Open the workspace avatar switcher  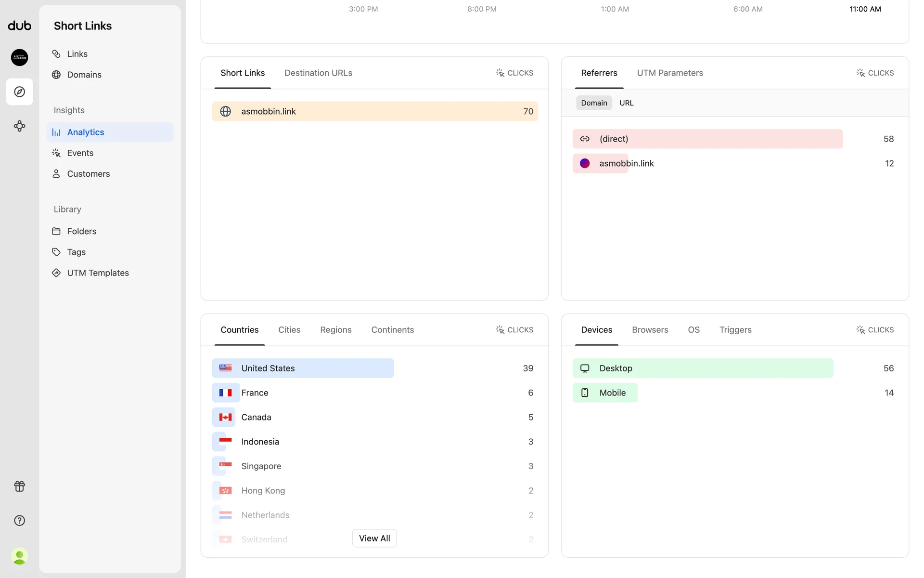[x=19, y=57]
